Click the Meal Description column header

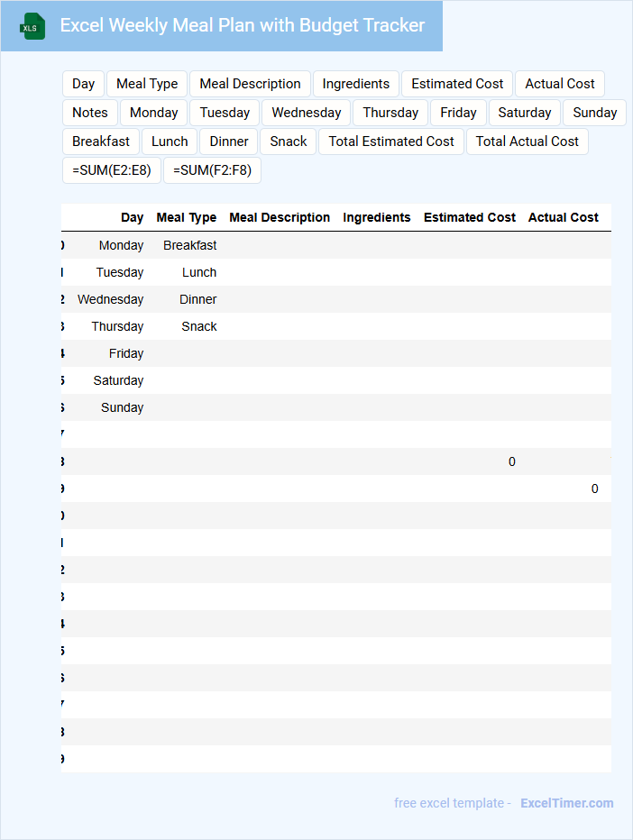point(280,217)
